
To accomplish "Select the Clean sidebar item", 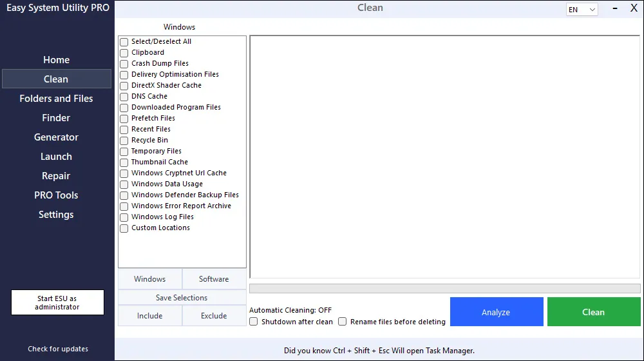I will [56, 79].
